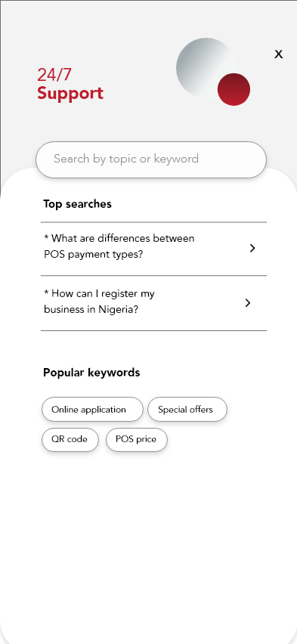Focus the 'Search by topic or keyword' field

[x=151, y=159]
